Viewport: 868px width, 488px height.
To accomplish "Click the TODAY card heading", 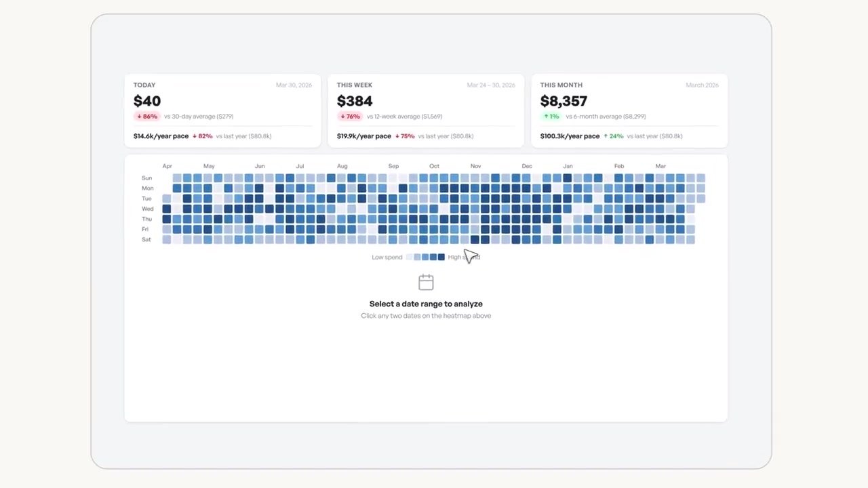I will pos(144,85).
